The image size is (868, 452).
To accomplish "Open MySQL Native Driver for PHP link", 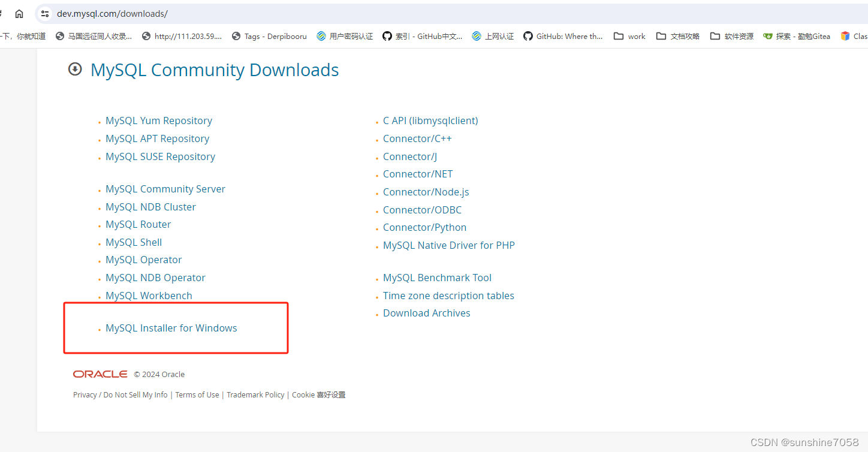I will tap(449, 245).
